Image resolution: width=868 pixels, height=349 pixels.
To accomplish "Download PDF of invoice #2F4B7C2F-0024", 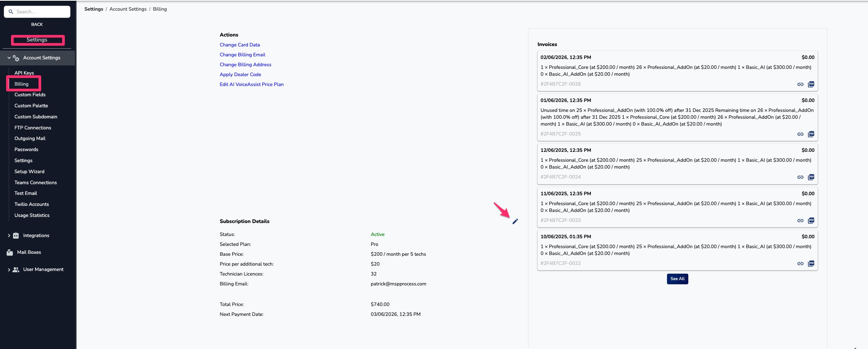I will 811,177.
